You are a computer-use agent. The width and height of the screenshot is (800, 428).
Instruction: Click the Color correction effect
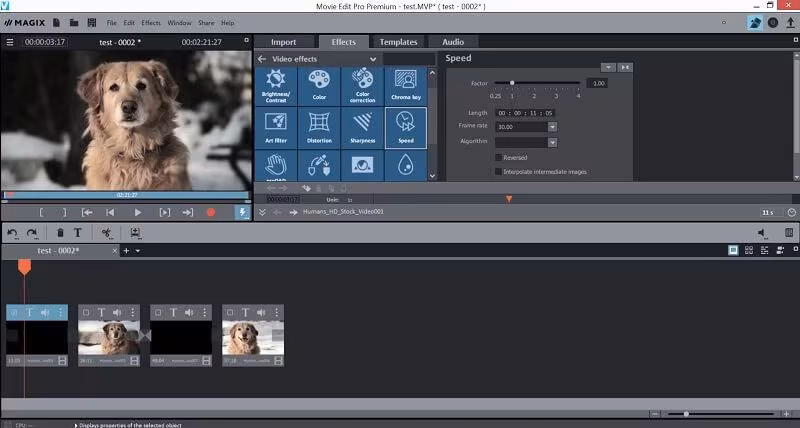click(x=363, y=86)
